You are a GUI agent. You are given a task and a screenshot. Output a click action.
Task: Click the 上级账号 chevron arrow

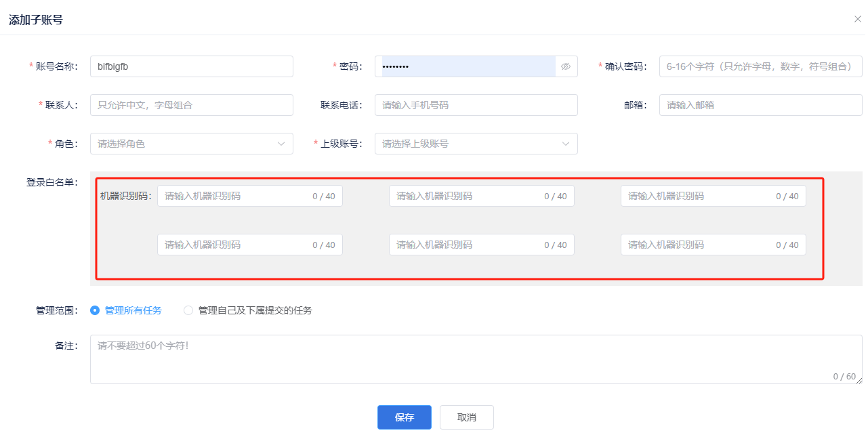[x=566, y=144]
